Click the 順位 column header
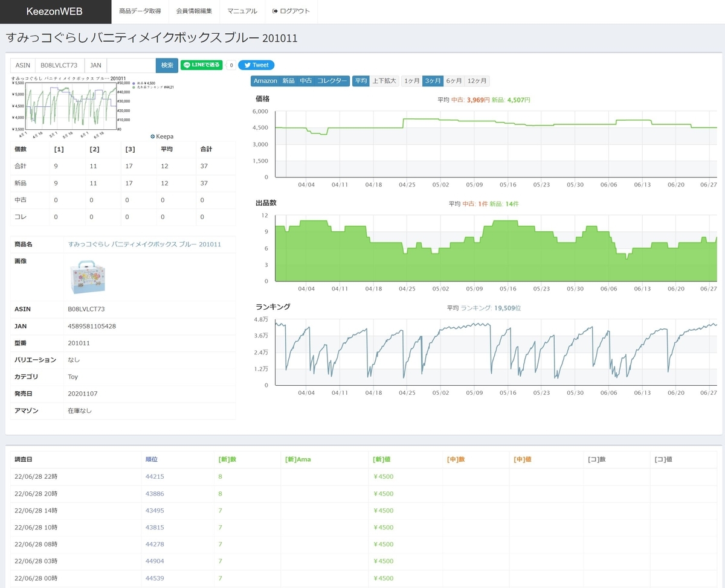 tap(152, 459)
